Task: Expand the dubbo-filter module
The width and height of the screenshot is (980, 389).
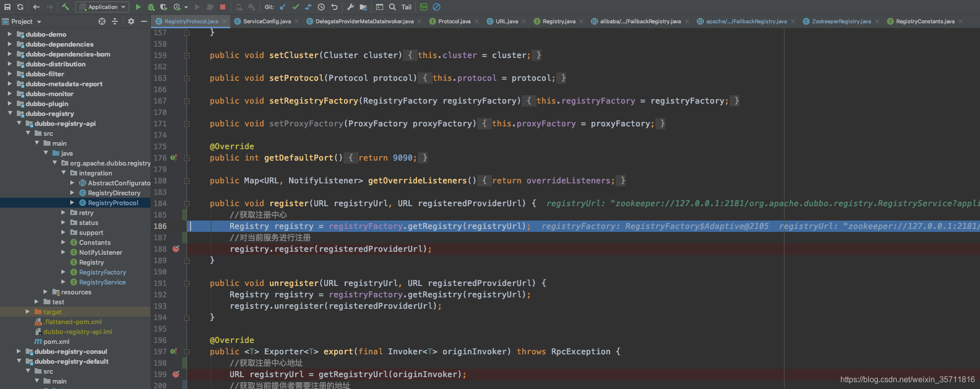Action: (x=9, y=74)
